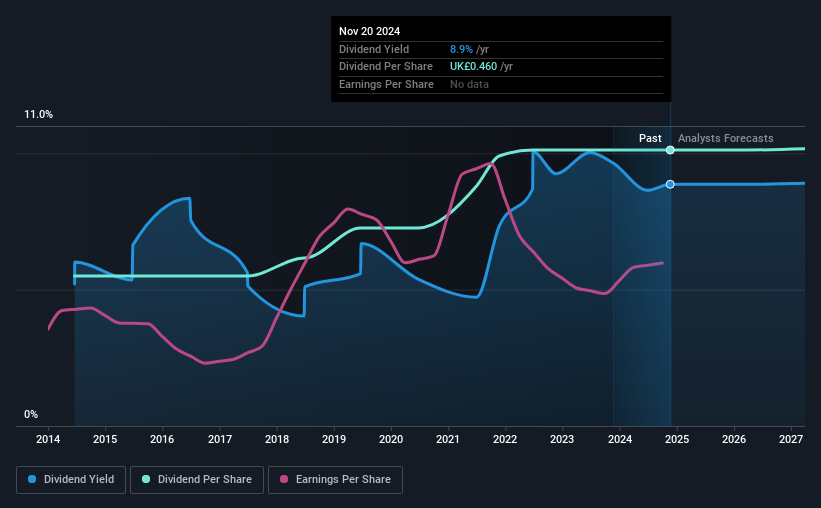Click the tooltip Dividend Per Share row label
Screen dimensions: 821x508
tap(386, 67)
